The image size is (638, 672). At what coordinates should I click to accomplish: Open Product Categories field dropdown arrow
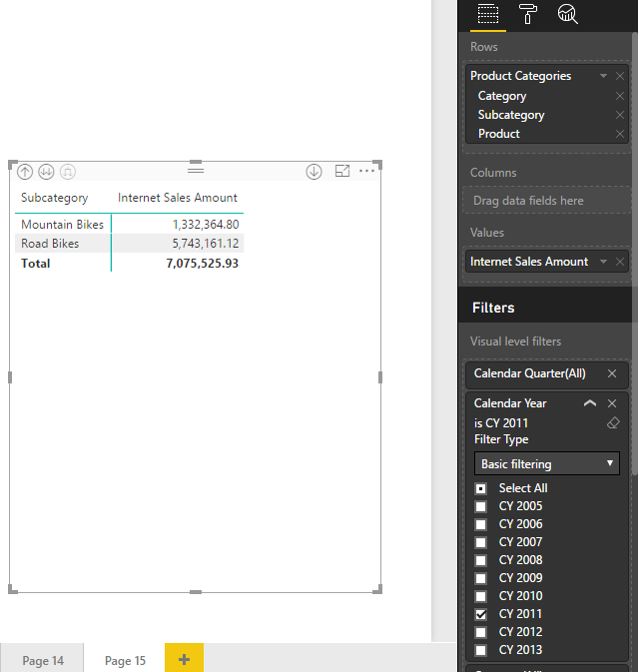(603, 76)
